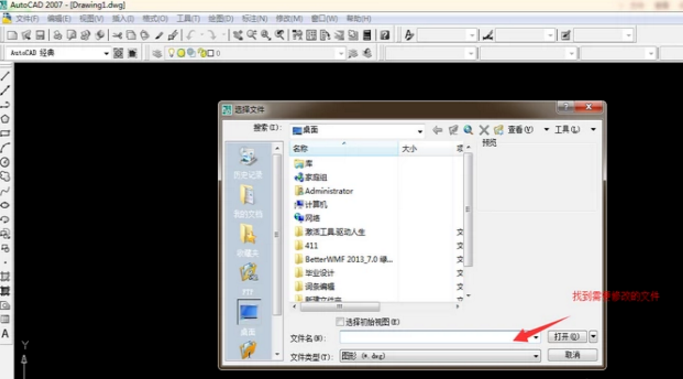683x379 pixels.
Task: Click the Save diskette toolbar icon
Action: (40, 35)
